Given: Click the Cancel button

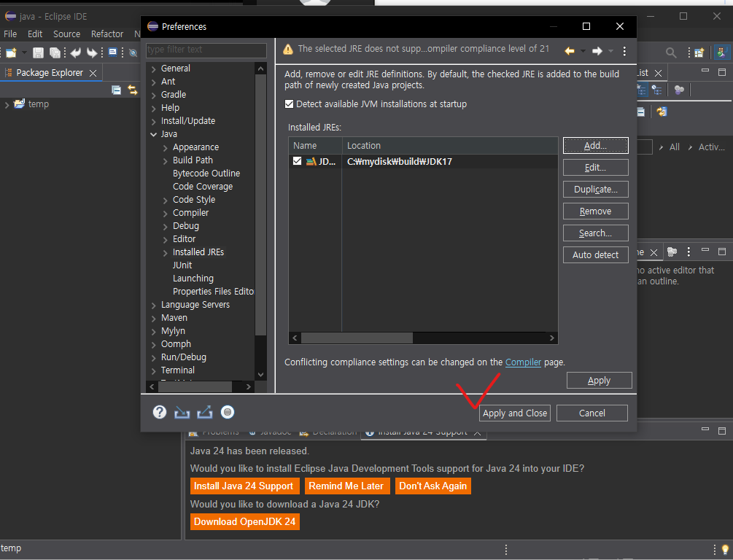Looking at the screenshot, I should pos(592,413).
